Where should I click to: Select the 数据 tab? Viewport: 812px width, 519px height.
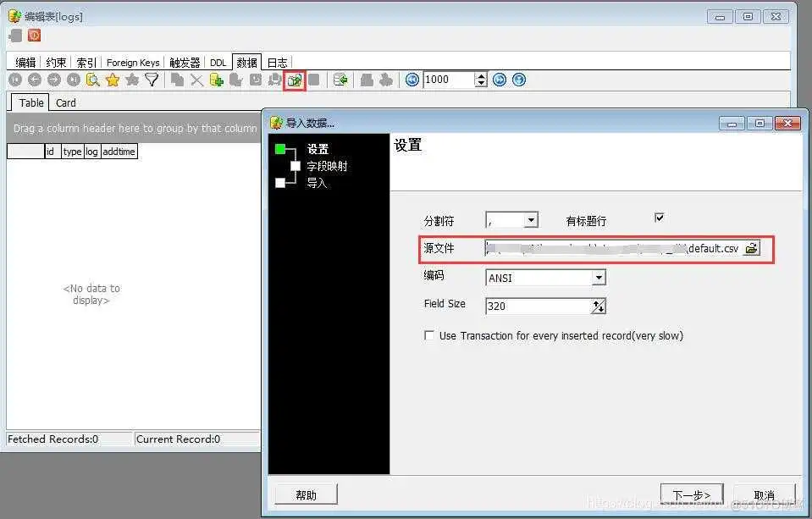coord(247,63)
